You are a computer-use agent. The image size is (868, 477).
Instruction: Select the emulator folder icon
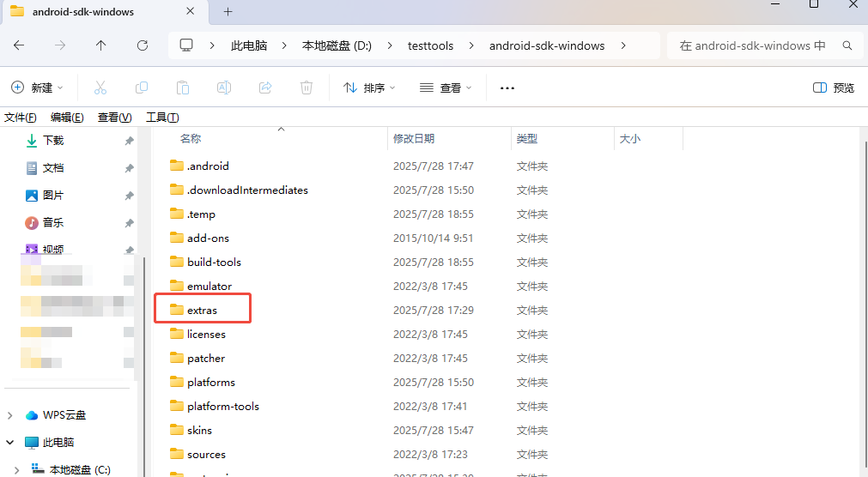[x=177, y=286]
